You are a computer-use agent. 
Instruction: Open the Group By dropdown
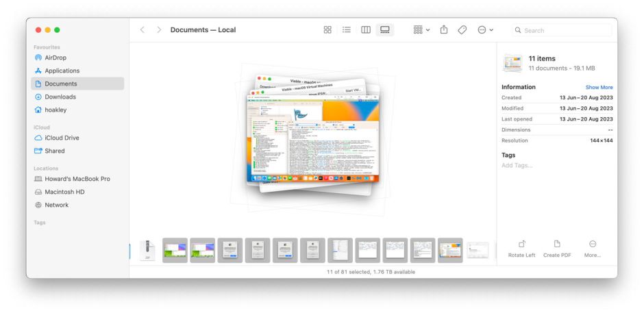[x=421, y=30]
